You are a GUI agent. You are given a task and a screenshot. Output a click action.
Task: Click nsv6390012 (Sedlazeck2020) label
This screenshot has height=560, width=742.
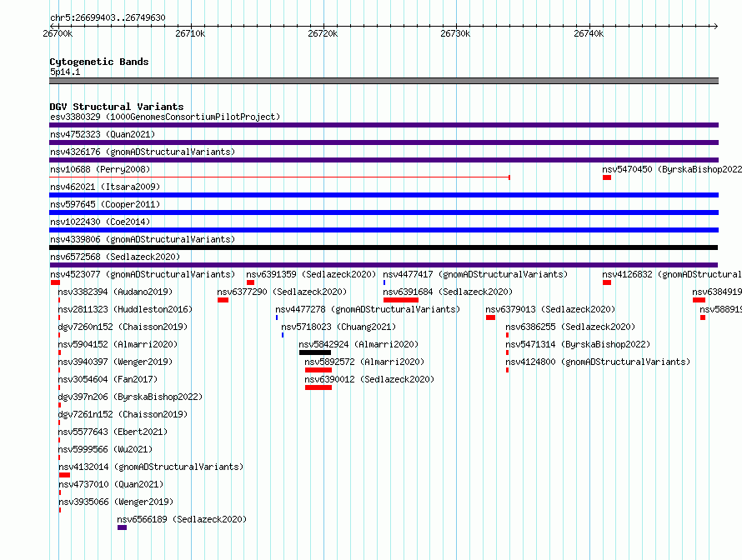pos(369,379)
